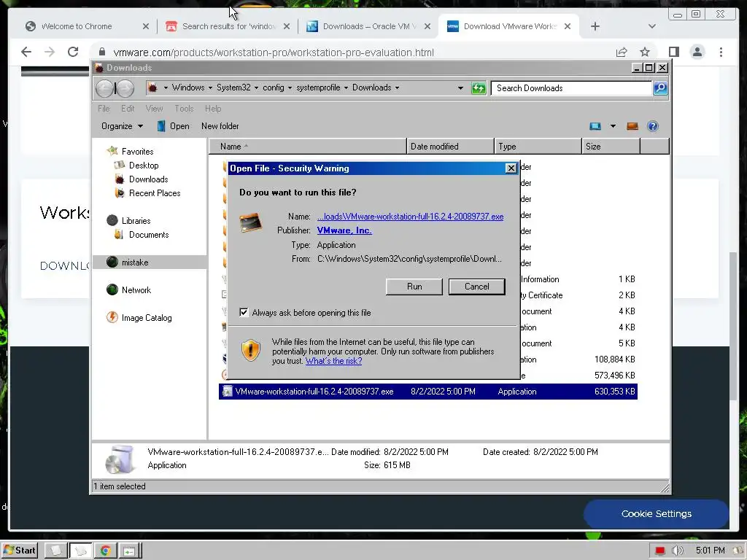Screen dimensions: 747x560
Task: Select Network in navigation pane
Action: pos(136,290)
